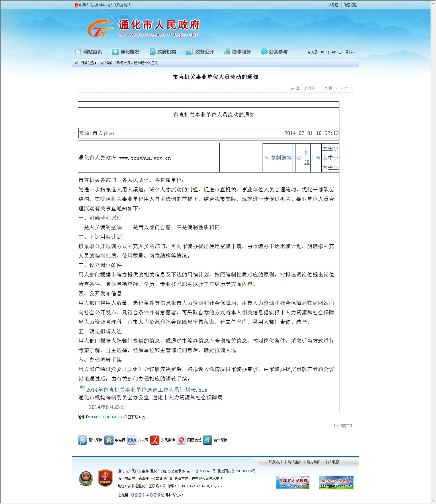Click the Tencent Weibo (腾讯微博) share icon

pos(83,440)
